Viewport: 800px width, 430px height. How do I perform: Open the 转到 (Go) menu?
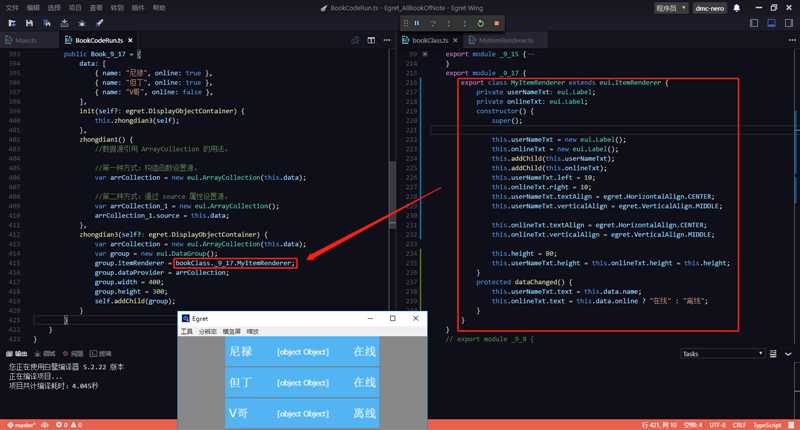point(117,8)
